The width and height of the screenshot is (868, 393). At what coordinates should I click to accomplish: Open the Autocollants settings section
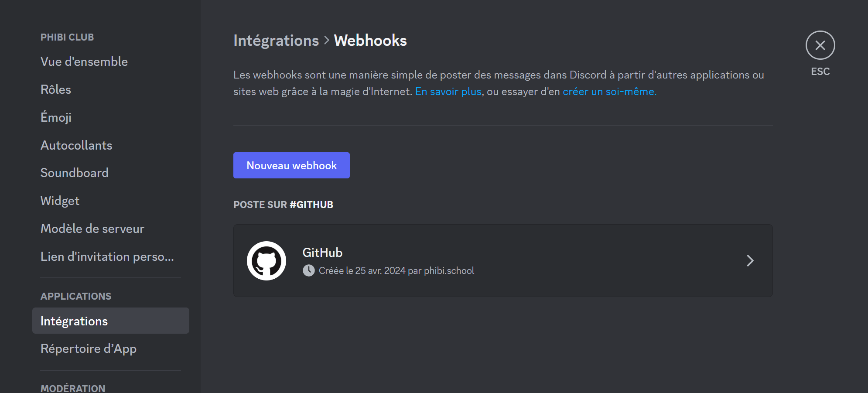[x=76, y=145]
